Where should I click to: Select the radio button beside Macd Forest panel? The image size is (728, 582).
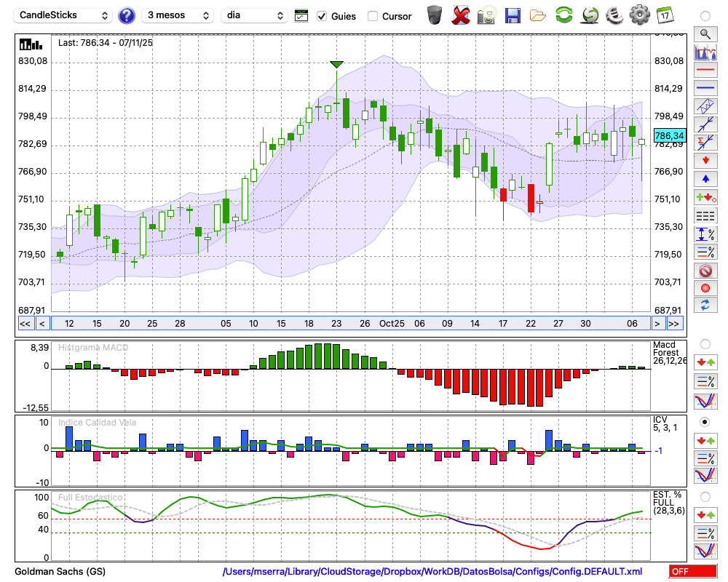(705, 343)
